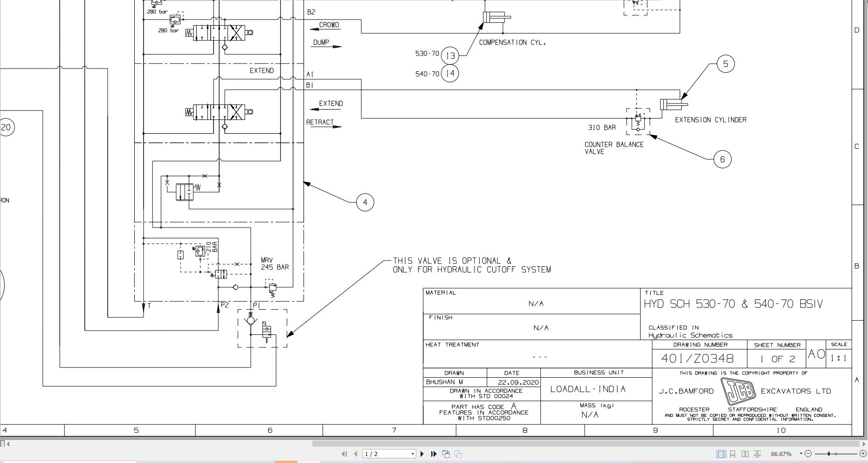Viewport: 868px width, 463px height.
Task: Go to the previous page
Action: 356,454
